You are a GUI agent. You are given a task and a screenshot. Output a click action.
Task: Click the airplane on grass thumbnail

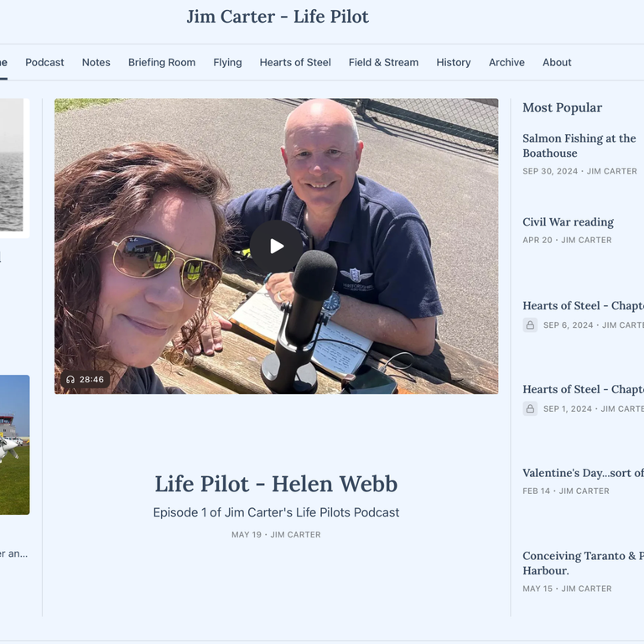point(15,444)
